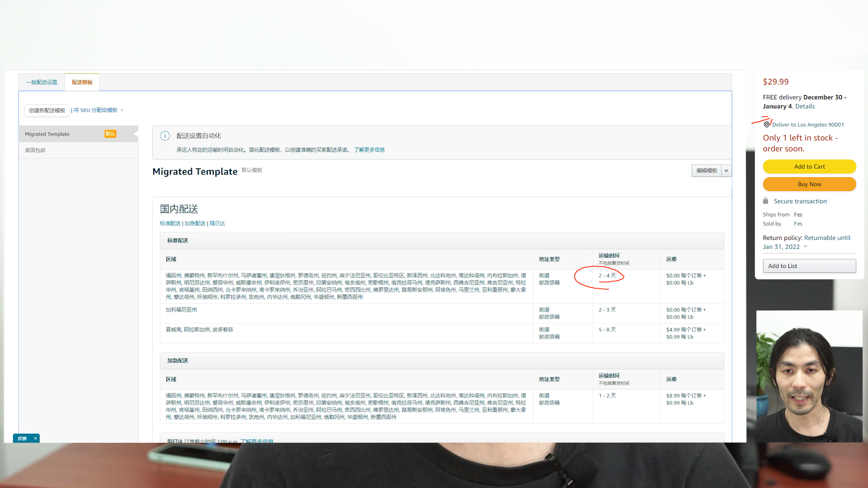
Task: Jump to the 加急配送 section link
Action: click(195, 224)
